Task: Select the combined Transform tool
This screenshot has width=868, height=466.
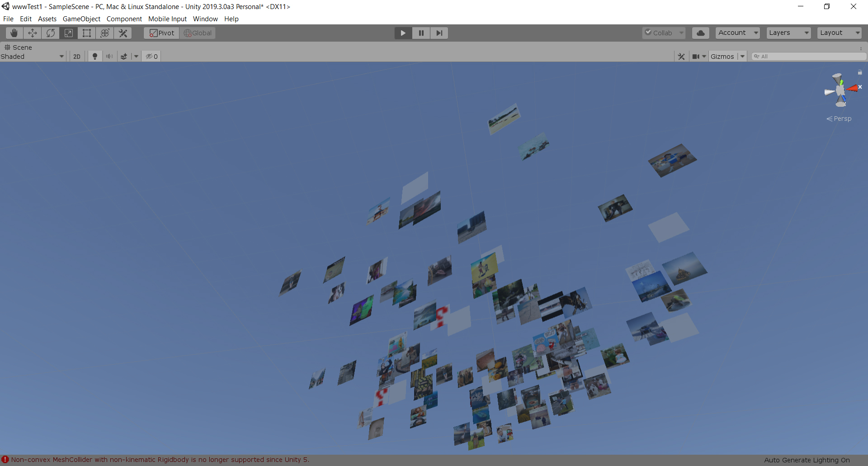Action: [105, 33]
